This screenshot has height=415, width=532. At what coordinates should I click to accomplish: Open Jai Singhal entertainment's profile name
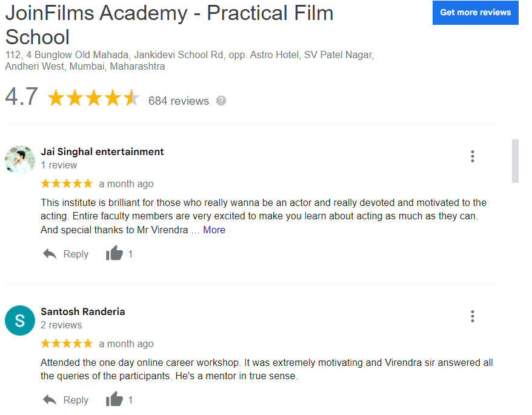coord(102,151)
